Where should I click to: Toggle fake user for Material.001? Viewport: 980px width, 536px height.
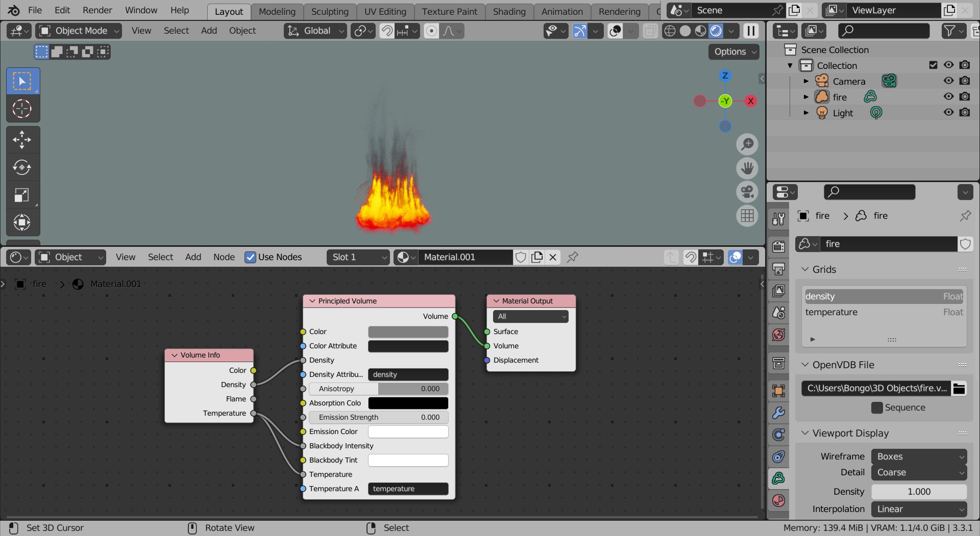point(521,257)
